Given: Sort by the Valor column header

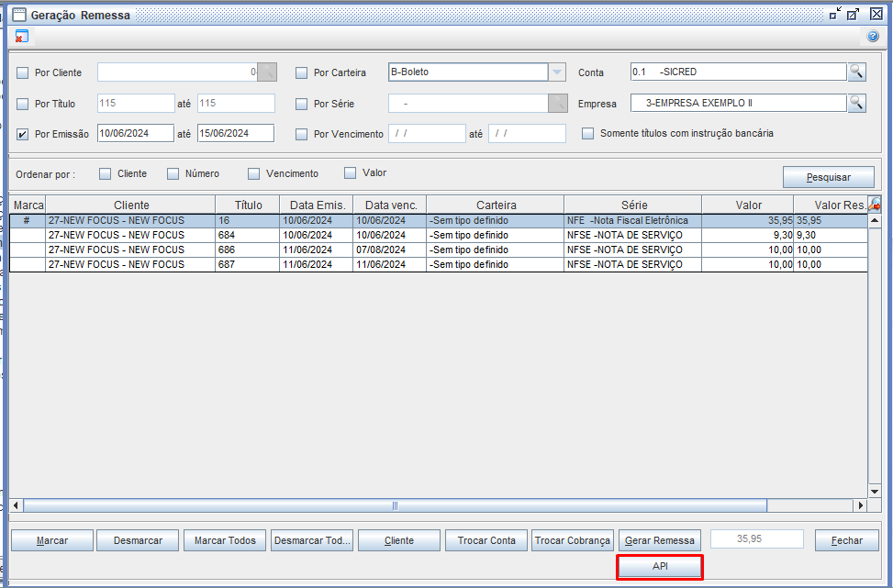Looking at the screenshot, I should (748, 205).
